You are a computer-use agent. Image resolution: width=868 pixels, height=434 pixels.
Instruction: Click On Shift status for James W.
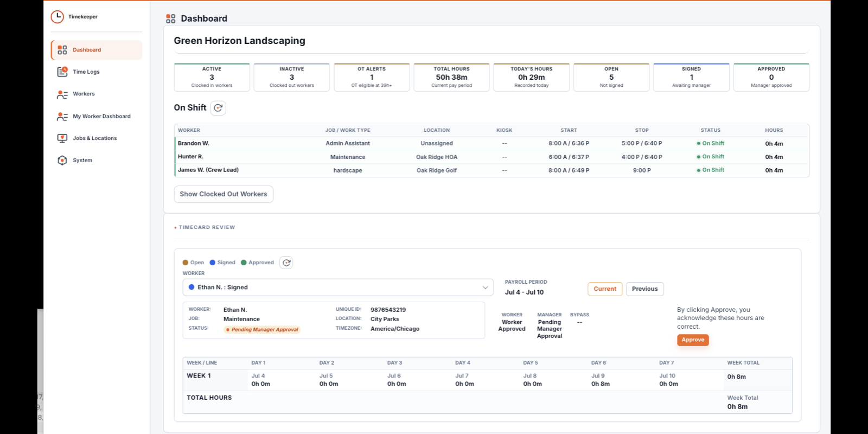pyautogui.click(x=711, y=170)
